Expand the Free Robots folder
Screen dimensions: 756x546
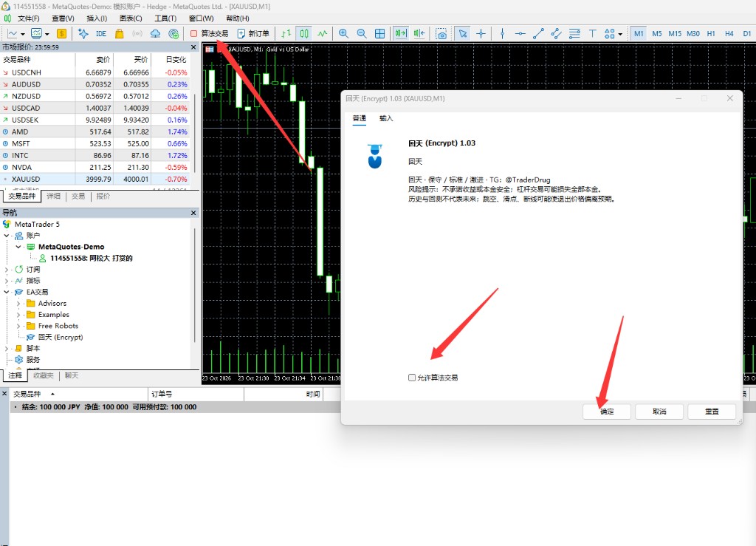(x=18, y=326)
